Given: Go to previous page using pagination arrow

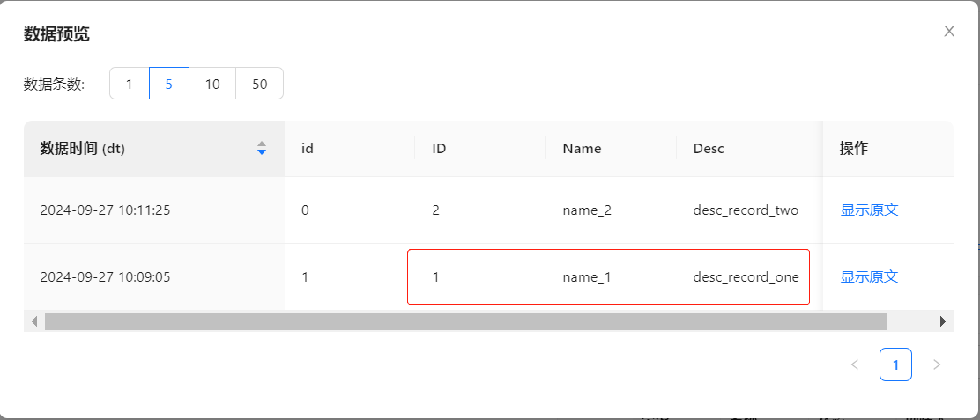Looking at the screenshot, I should coord(854,365).
